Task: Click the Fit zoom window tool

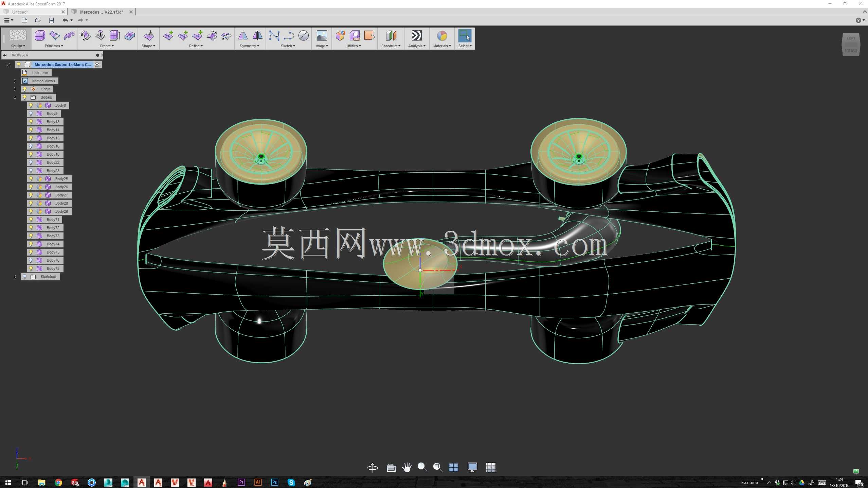Action: pos(438,468)
